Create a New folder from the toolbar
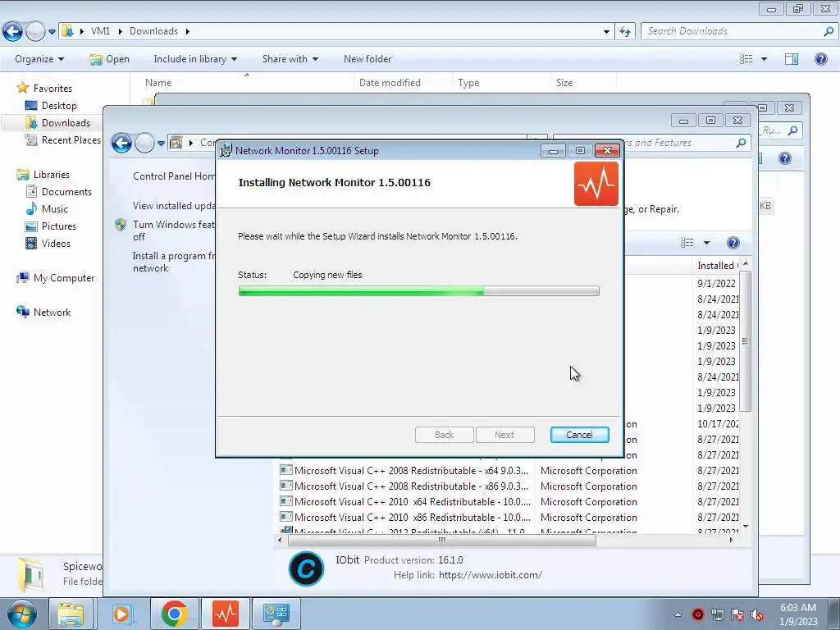 [x=367, y=59]
